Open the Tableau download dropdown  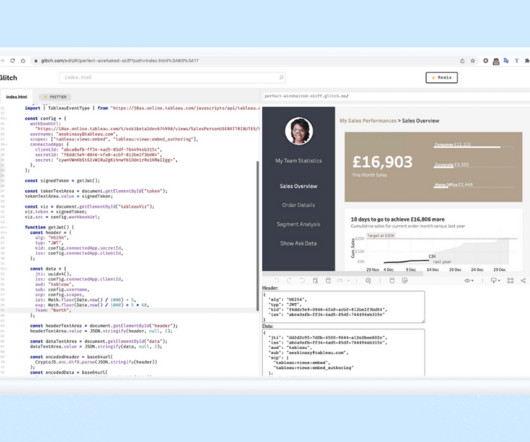point(496,280)
